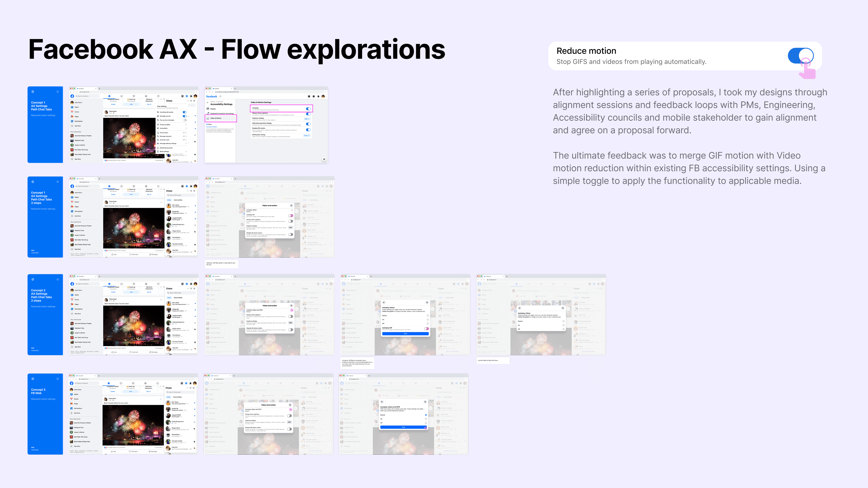Toggle the large Reduce motion switch
Viewport: 868px width, 488px height.
(801, 56)
